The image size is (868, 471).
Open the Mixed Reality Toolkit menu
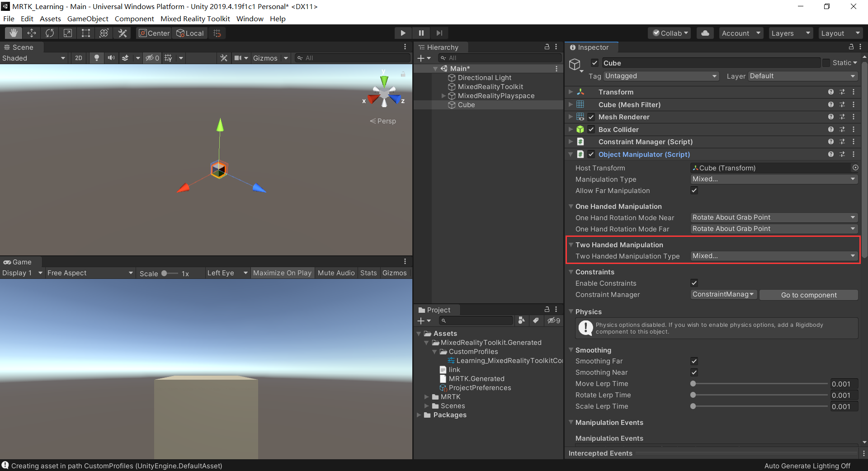pos(195,19)
